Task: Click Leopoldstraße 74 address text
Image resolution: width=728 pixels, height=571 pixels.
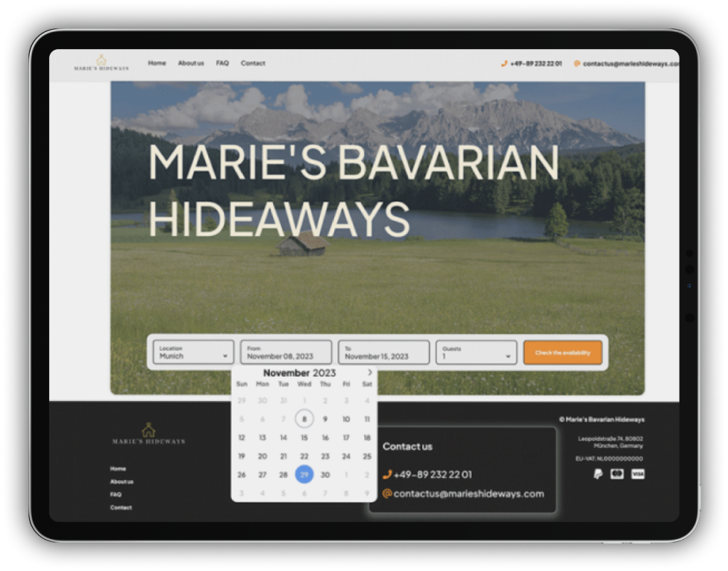Action: pos(611,442)
